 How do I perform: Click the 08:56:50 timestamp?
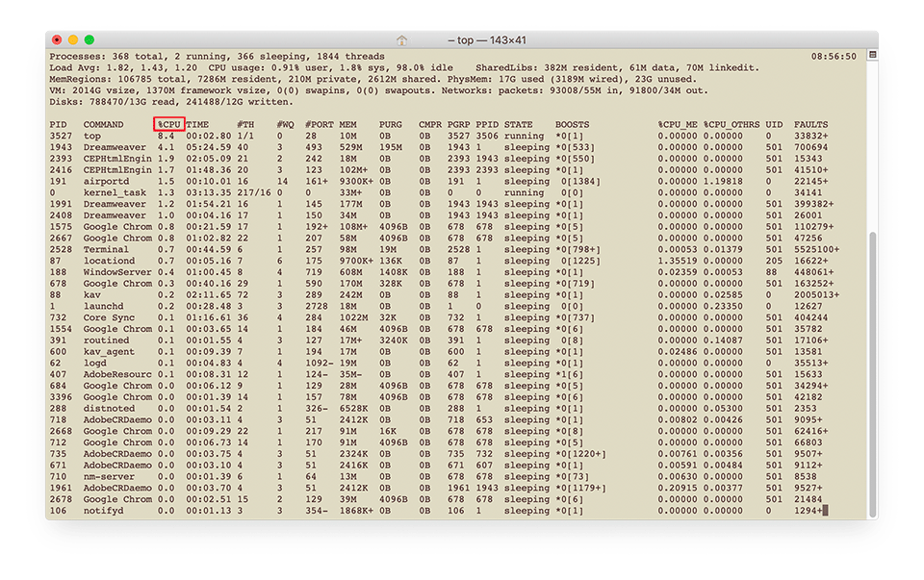[834, 57]
